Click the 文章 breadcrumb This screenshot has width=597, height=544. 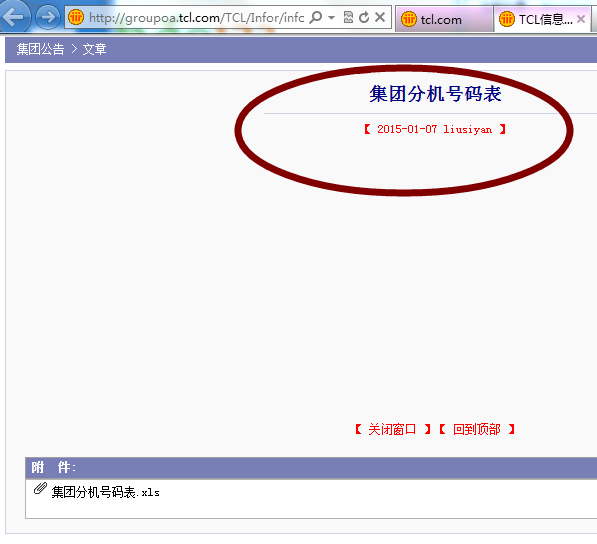(94, 49)
